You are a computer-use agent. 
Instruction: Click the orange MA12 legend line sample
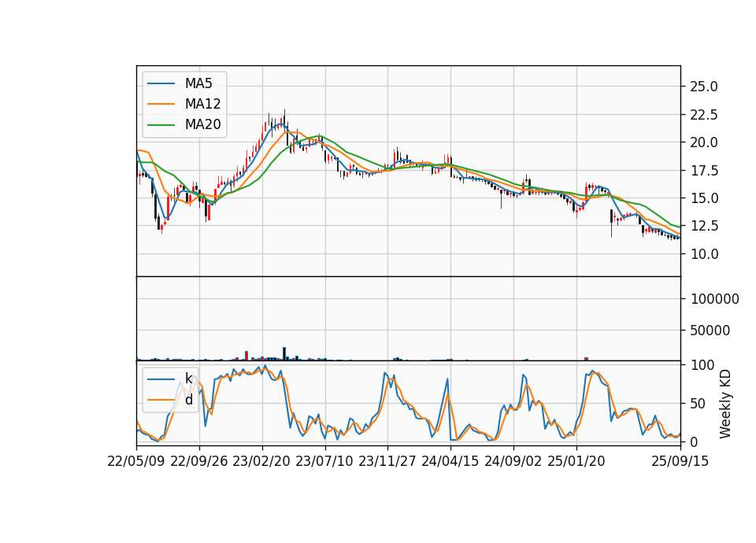click(161, 104)
